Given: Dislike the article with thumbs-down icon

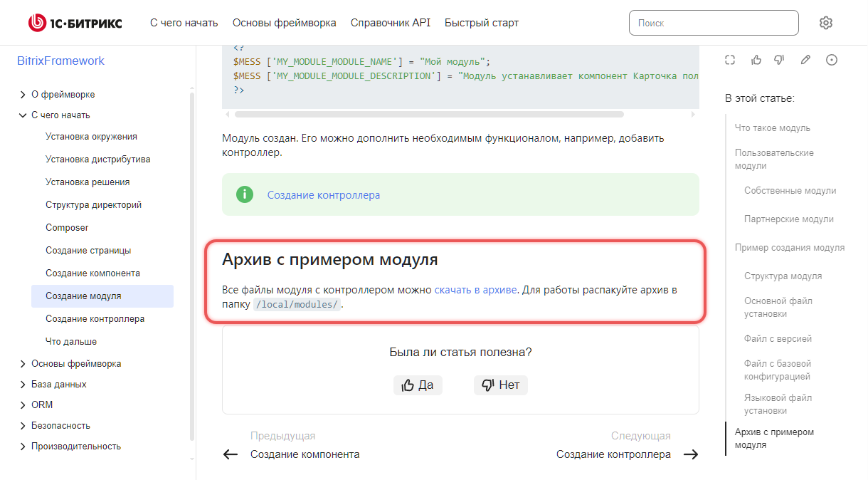Looking at the screenshot, I should pos(779,60).
